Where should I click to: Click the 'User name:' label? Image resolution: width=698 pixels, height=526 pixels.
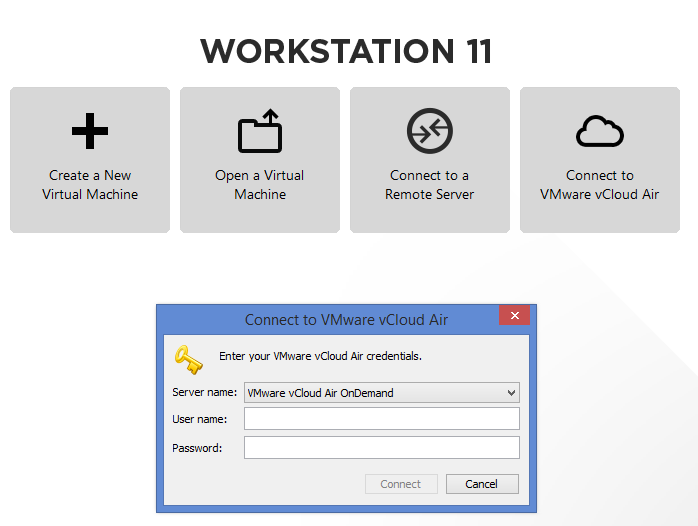(x=199, y=419)
